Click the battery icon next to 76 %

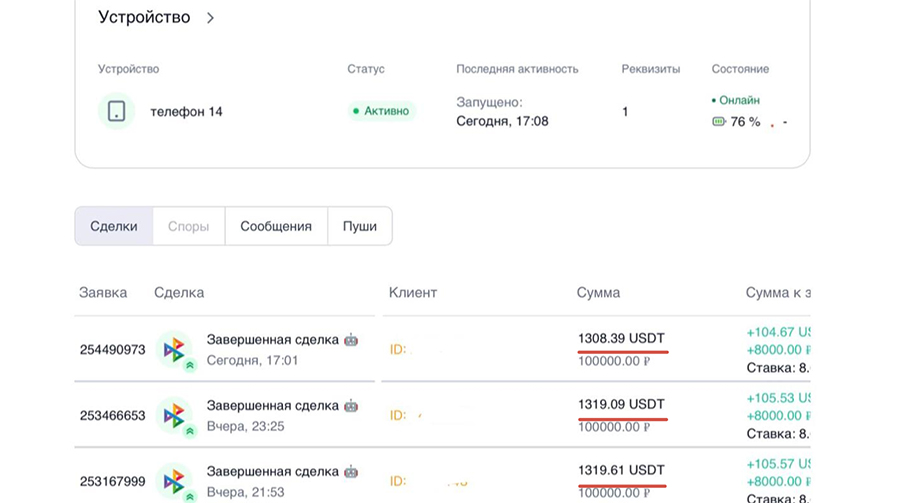pyautogui.click(x=719, y=121)
